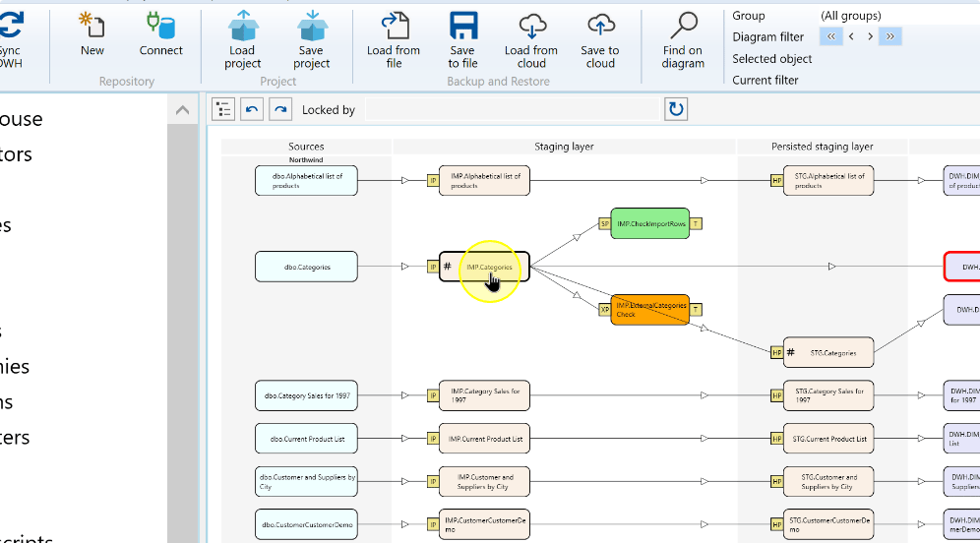The height and width of the screenshot is (543, 980).
Task: Click the refresh button beside Locked by
Action: point(676,109)
